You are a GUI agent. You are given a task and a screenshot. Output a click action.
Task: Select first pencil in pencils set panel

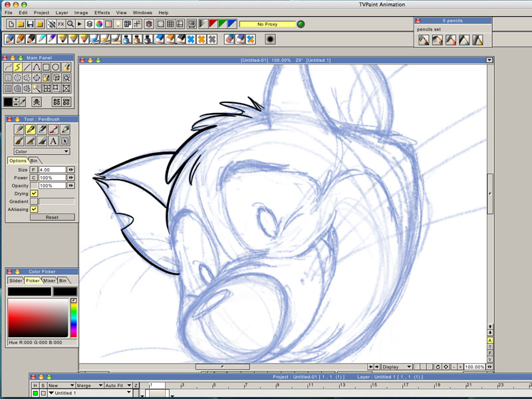[x=424, y=40]
